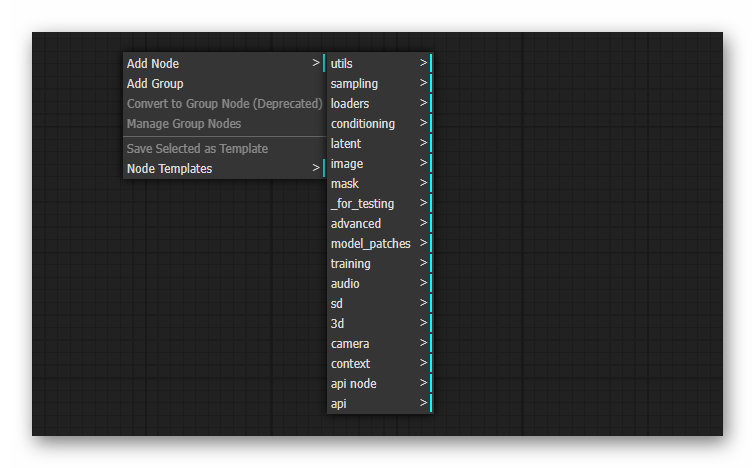Expand the sampling submenu
Viewport: 755px width, 468px height.
coord(378,84)
